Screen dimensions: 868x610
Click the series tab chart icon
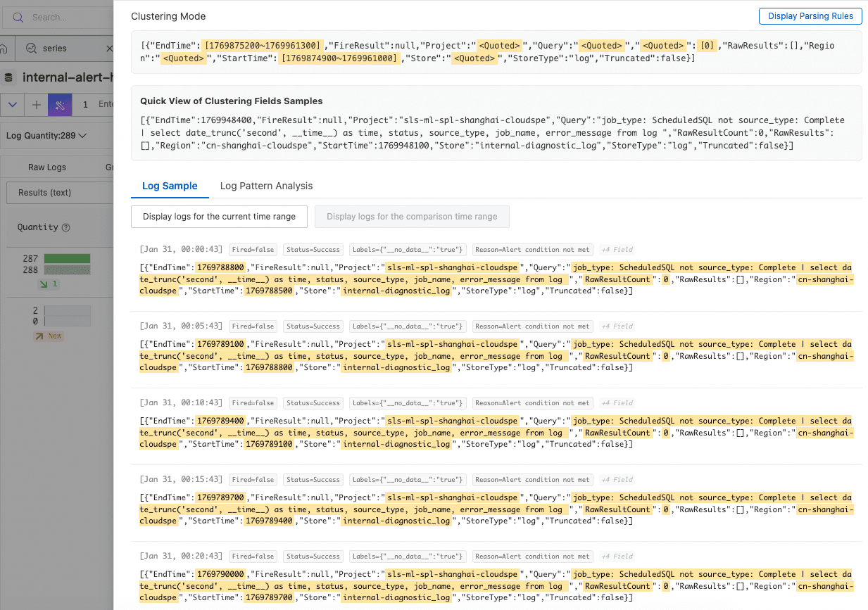coord(31,49)
